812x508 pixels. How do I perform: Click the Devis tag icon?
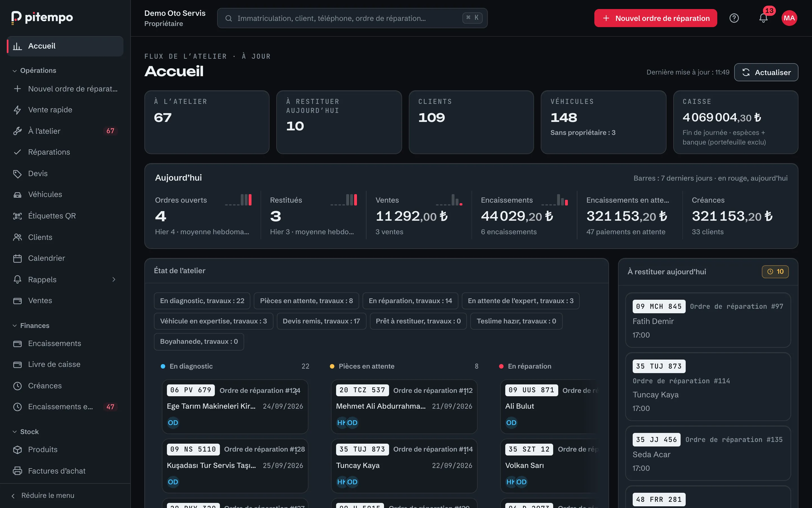pyautogui.click(x=17, y=174)
